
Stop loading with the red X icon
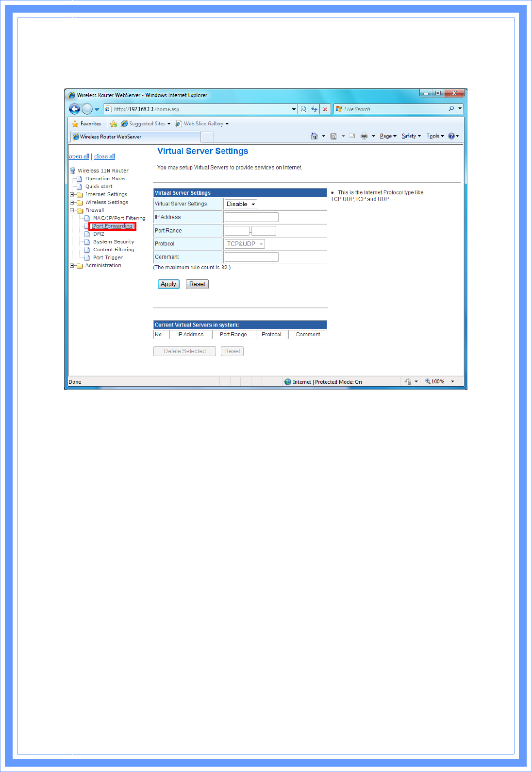325,109
